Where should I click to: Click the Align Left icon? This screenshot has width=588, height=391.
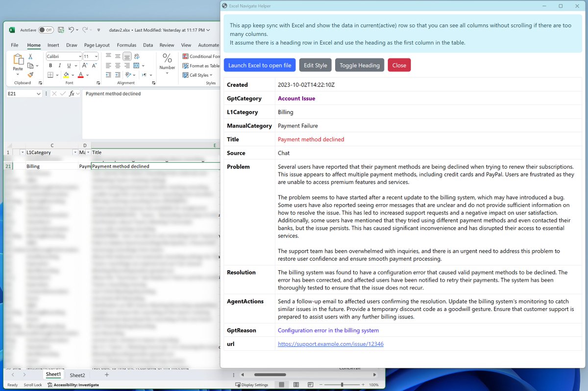108,66
